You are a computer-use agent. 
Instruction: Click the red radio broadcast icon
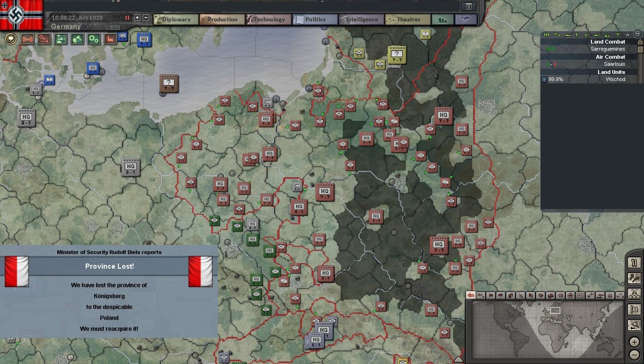pyautogui.click(x=27, y=39)
